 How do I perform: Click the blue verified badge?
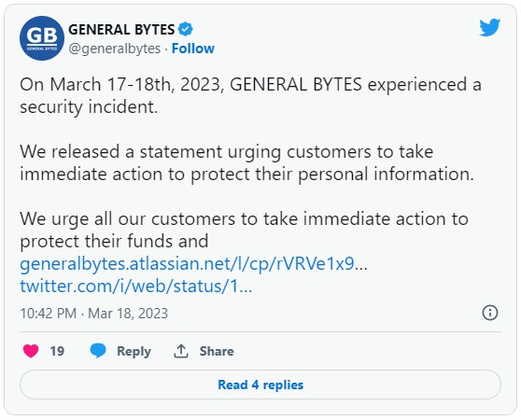pos(186,29)
